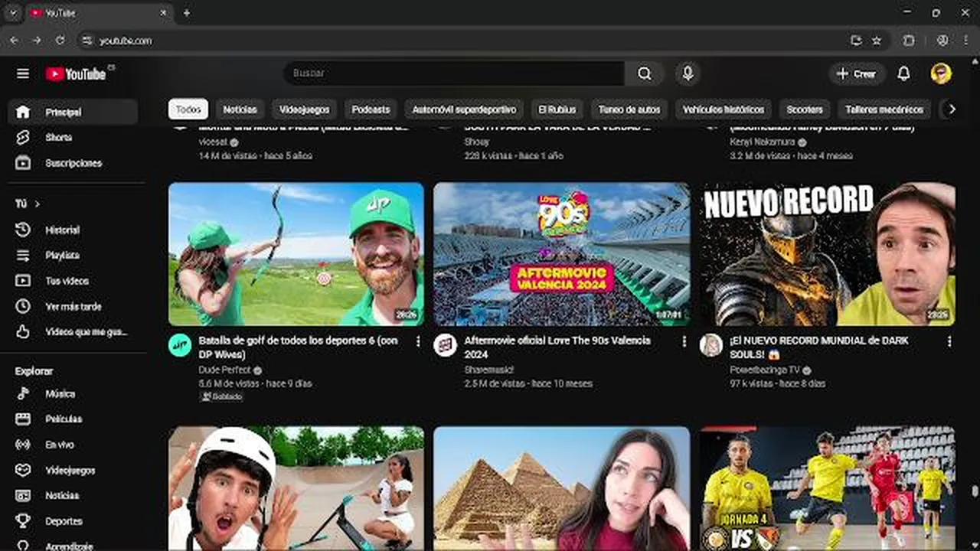Select the El Rubius chip
This screenshot has width=980, height=551.
[x=557, y=109]
